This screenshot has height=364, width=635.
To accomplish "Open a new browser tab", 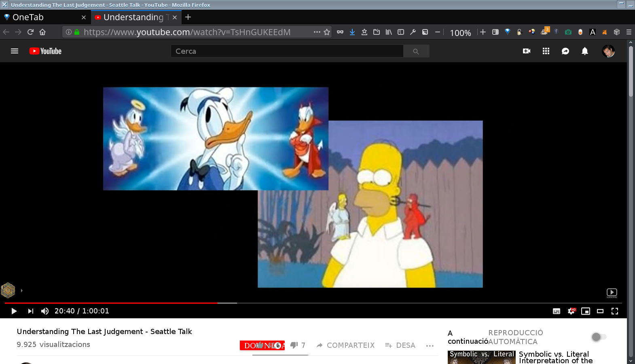I will point(188,17).
